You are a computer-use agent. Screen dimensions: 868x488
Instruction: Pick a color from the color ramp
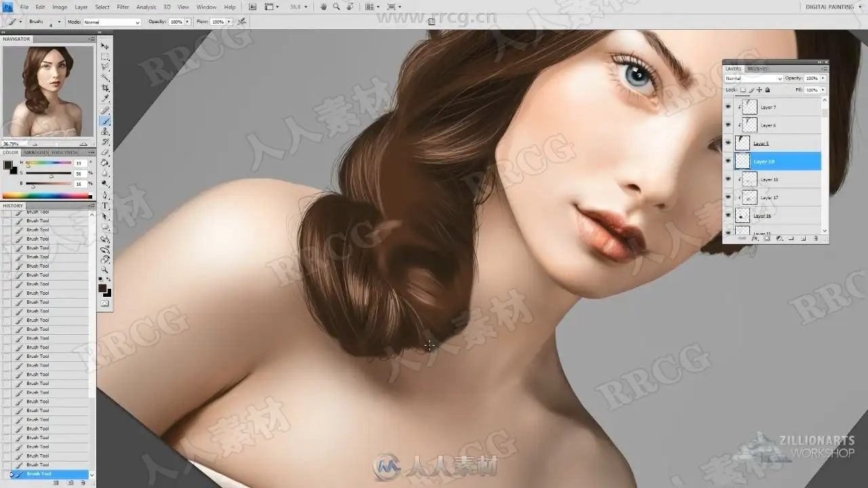click(47, 197)
